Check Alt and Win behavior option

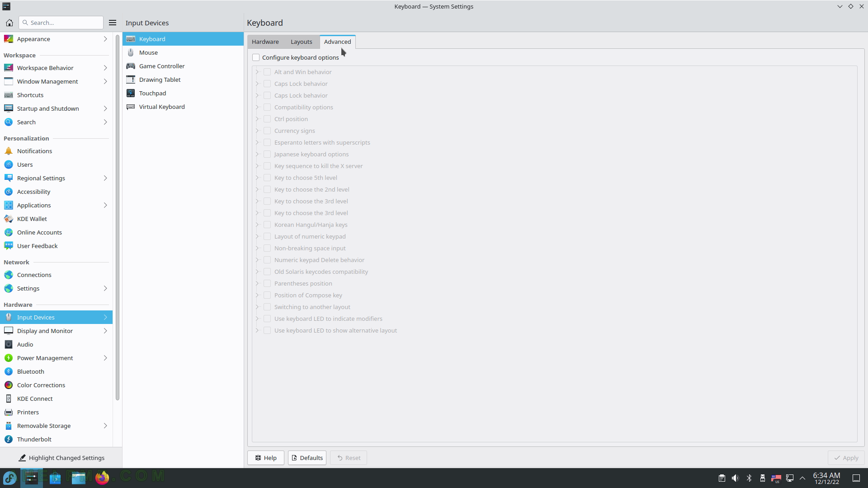click(x=267, y=72)
